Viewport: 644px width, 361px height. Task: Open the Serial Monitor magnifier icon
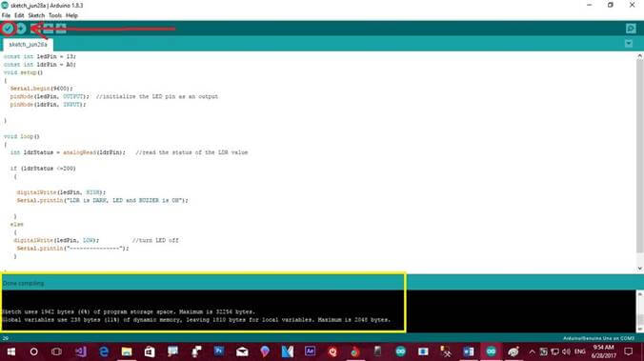click(631, 29)
